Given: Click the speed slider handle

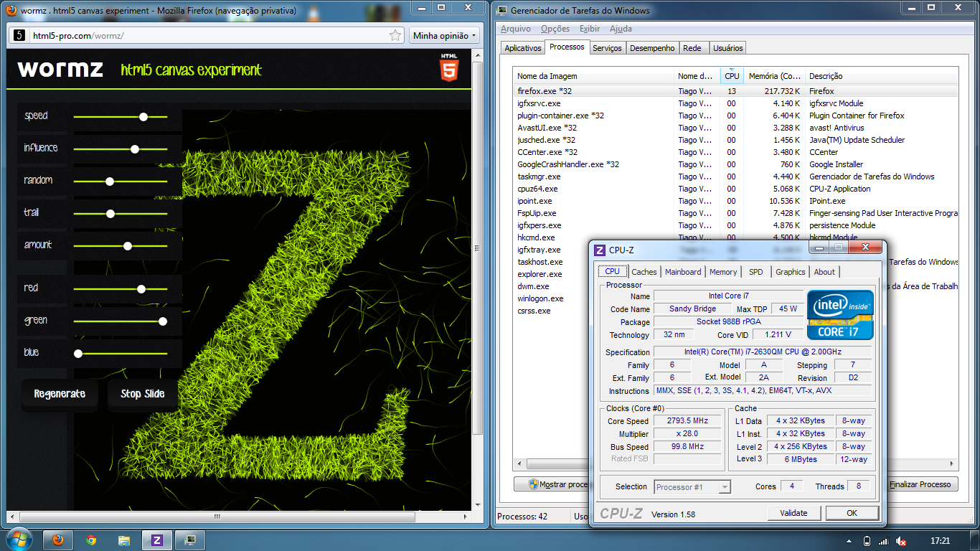Looking at the screenshot, I should 143,116.
